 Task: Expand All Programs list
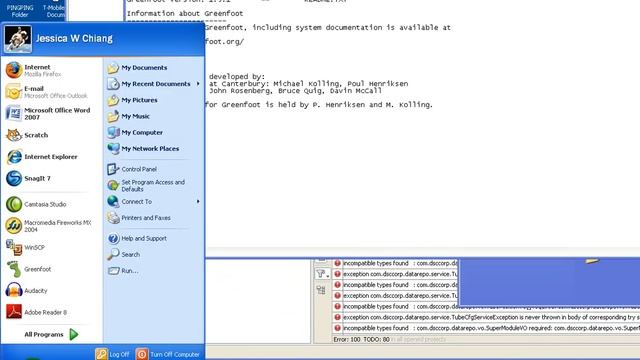coord(51,334)
